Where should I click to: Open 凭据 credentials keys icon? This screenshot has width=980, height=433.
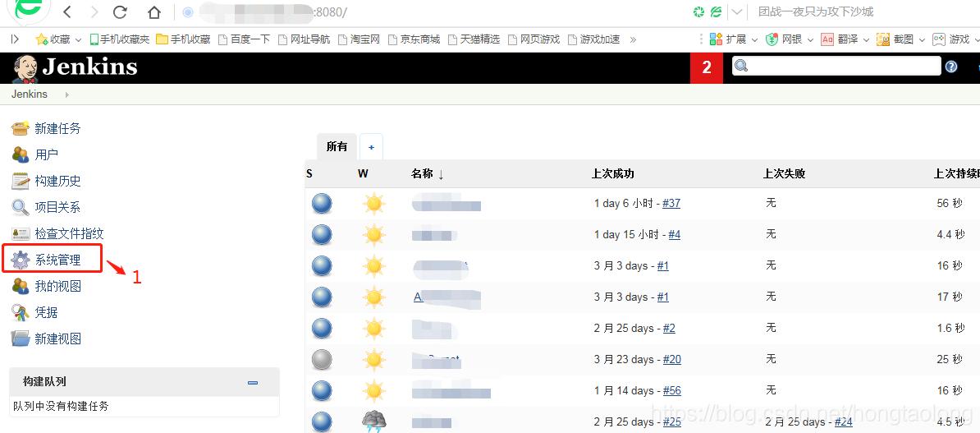(21, 312)
